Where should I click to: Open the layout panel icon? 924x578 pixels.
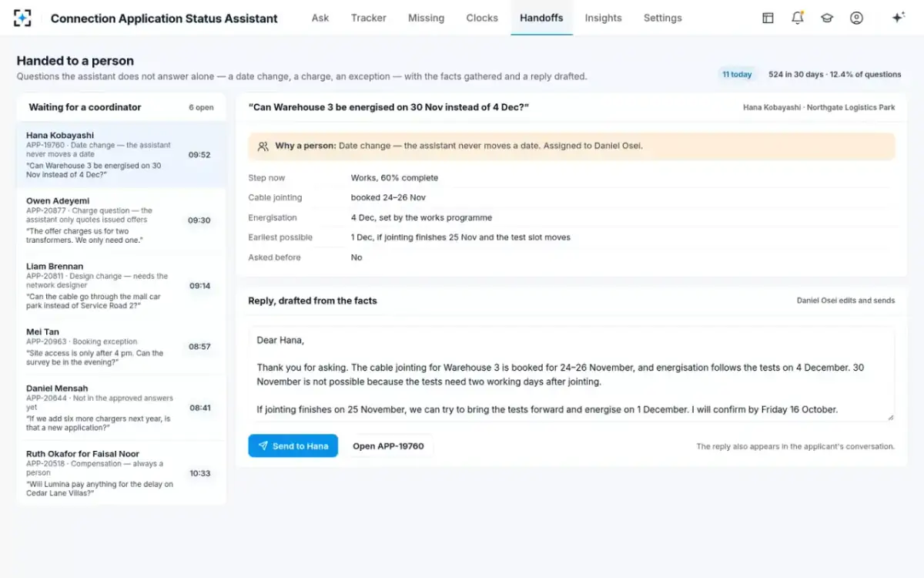768,18
